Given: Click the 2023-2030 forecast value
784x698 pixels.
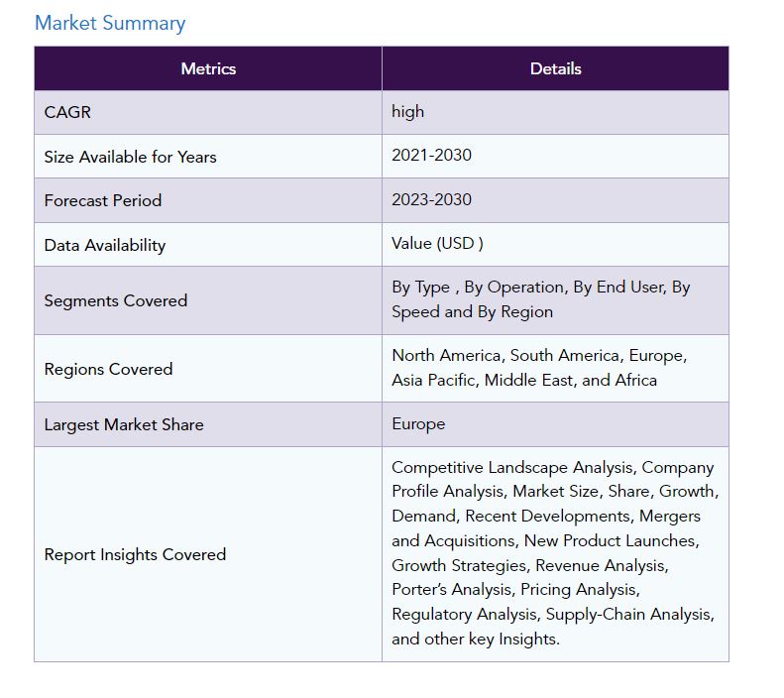Looking at the screenshot, I should pos(431,199).
